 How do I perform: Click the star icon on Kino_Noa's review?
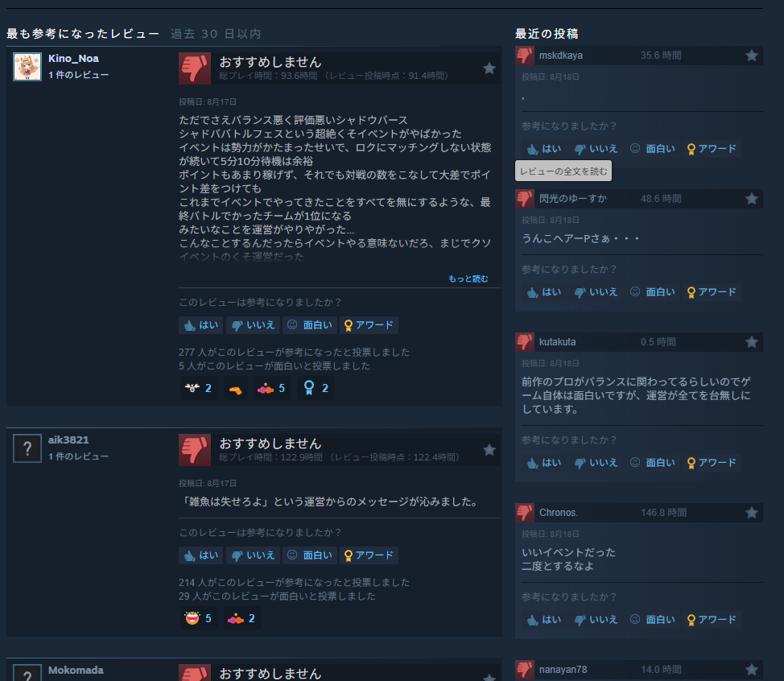point(489,68)
